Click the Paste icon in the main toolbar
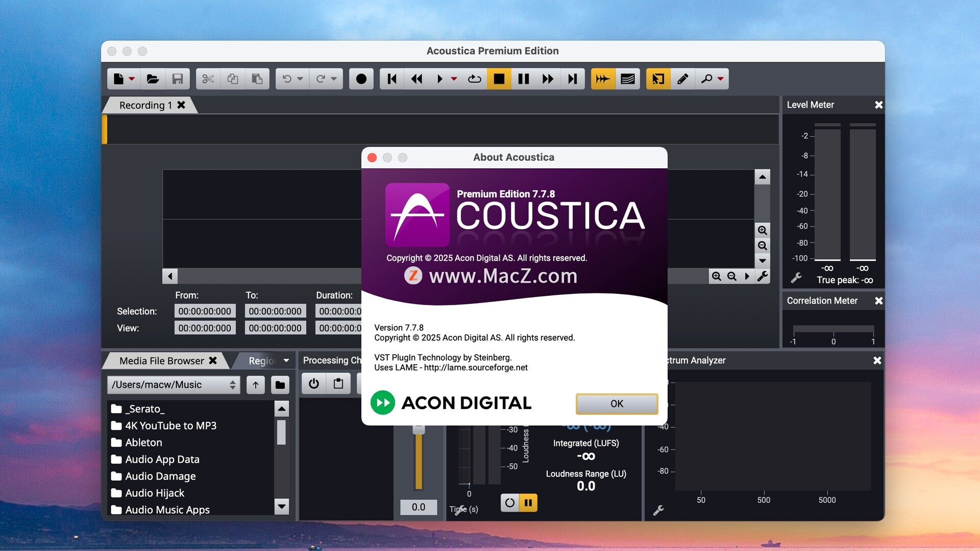 [x=257, y=79]
